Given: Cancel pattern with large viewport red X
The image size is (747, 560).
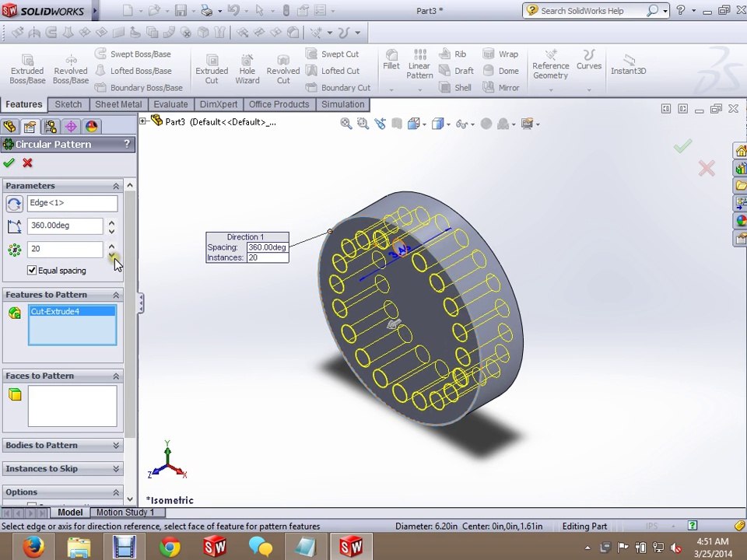Looking at the screenshot, I should click(707, 168).
